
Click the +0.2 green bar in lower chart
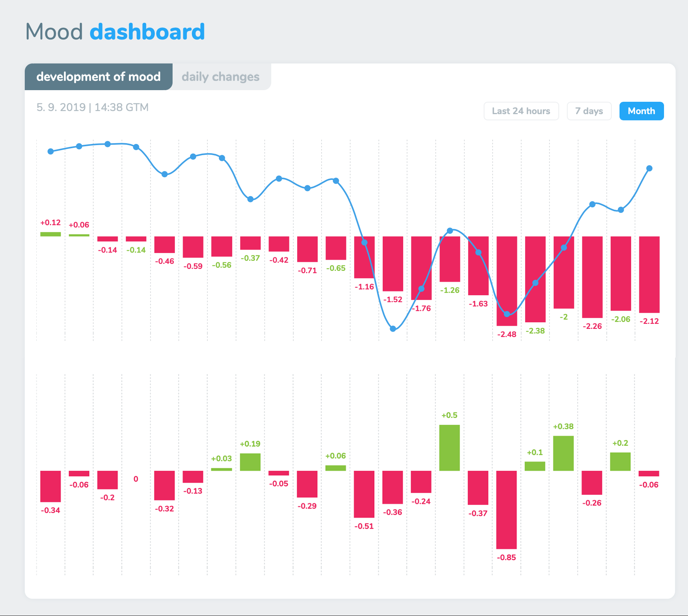[620, 461]
